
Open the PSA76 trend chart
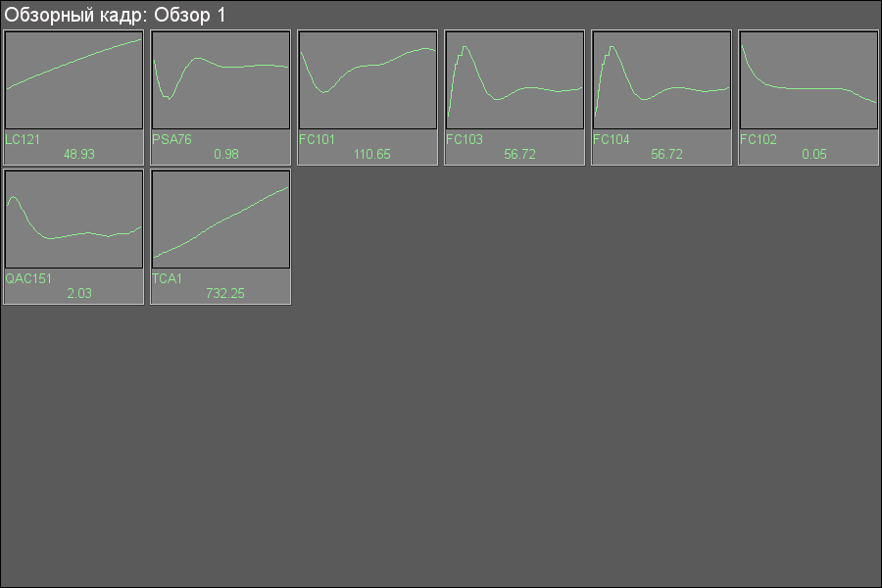pyautogui.click(x=220, y=79)
